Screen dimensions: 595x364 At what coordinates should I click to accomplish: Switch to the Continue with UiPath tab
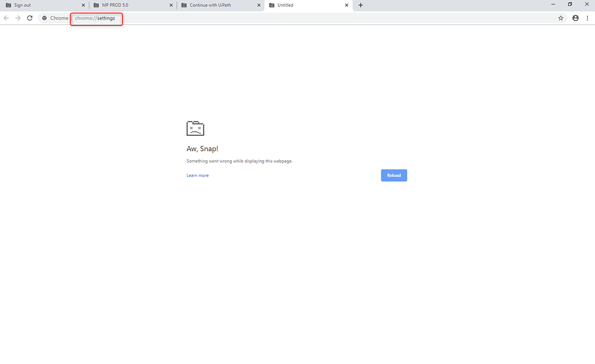coord(212,5)
